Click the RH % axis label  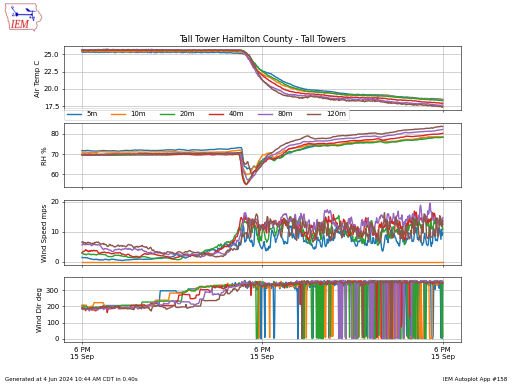tap(44, 156)
